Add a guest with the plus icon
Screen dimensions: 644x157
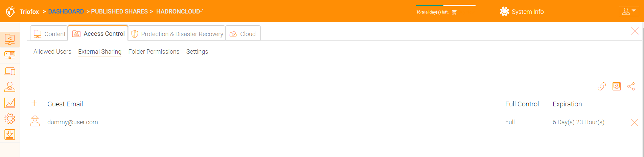(x=34, y=103)
